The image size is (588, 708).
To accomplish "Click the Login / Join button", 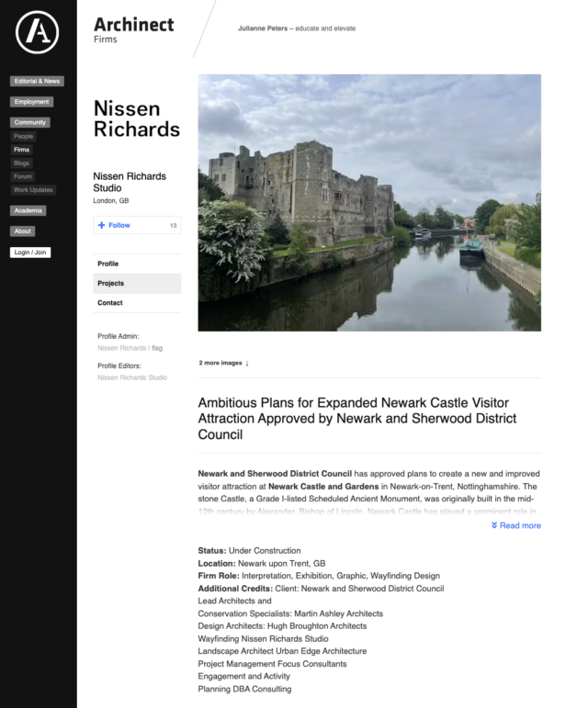I will 30,253.
